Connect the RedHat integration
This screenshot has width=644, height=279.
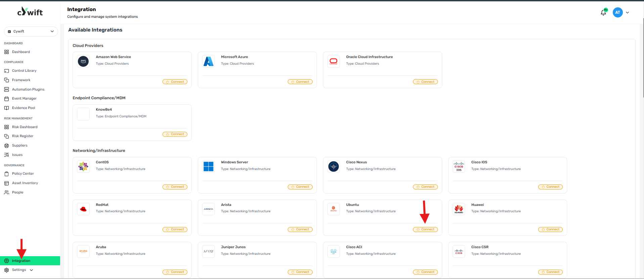(x=175, y=230)
